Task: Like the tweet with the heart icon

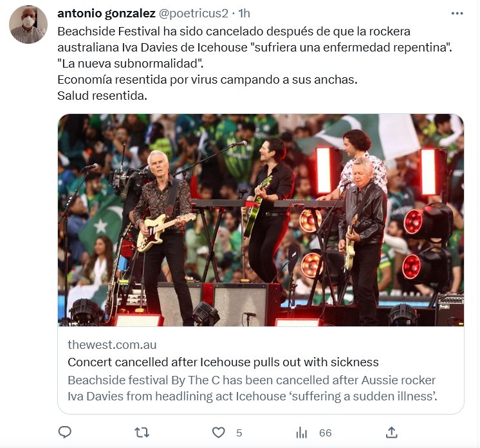Action: 219,432
